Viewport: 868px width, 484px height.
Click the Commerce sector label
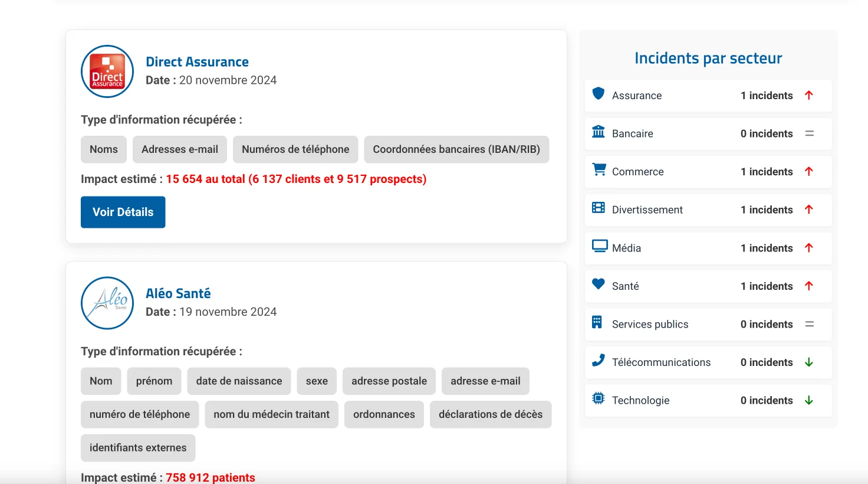click(x=638, y=172)
